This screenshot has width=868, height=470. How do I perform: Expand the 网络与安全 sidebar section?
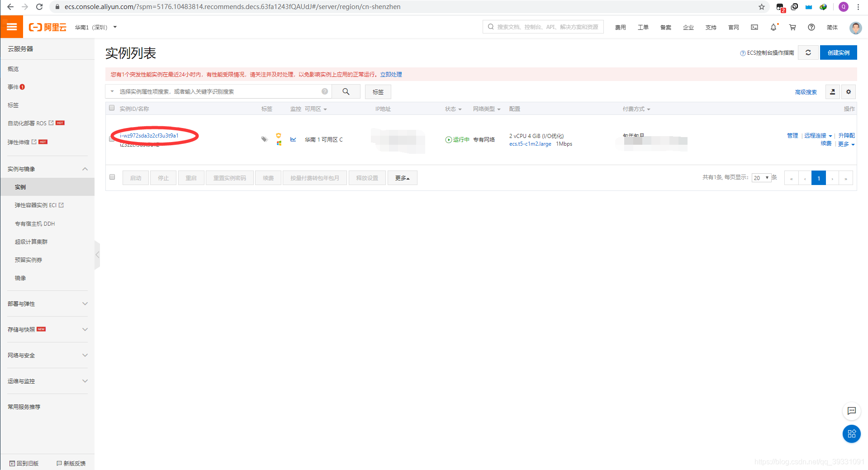point(20,355)
